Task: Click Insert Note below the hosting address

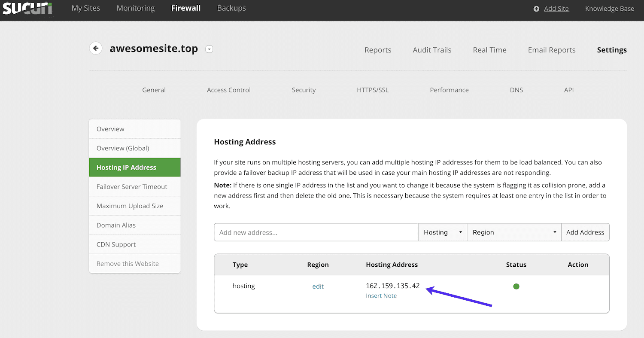Action: click(381, 295)
